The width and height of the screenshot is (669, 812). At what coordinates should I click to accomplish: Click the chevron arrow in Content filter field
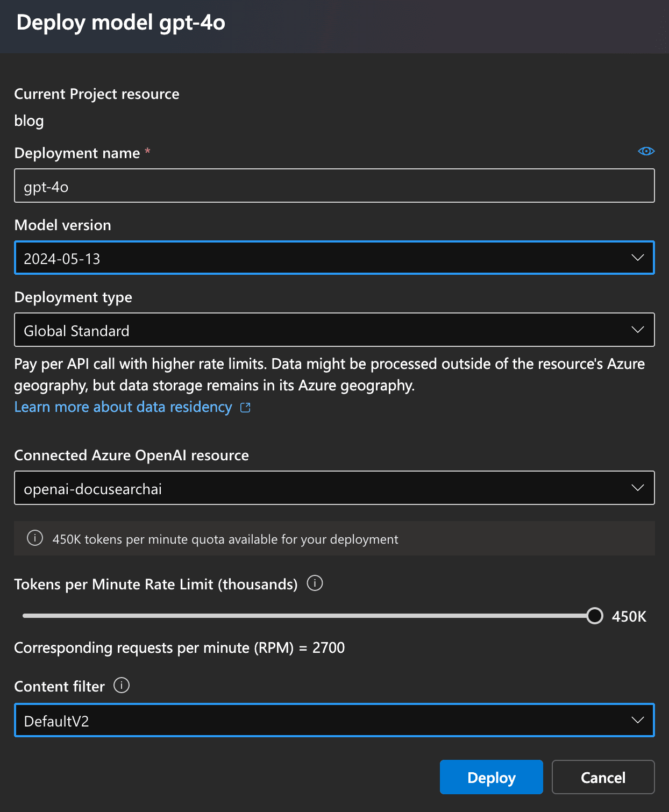click(x=637, y=721)
